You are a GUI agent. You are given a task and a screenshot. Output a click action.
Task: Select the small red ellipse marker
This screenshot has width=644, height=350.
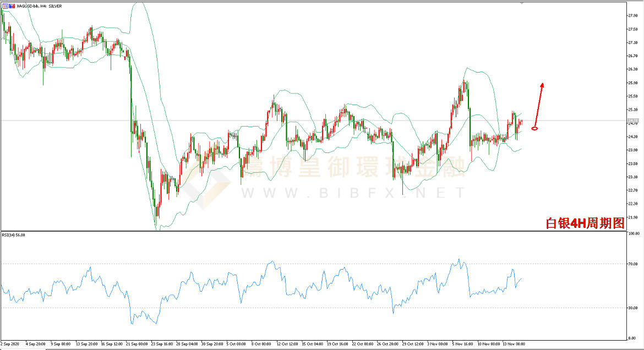(534, 129)
